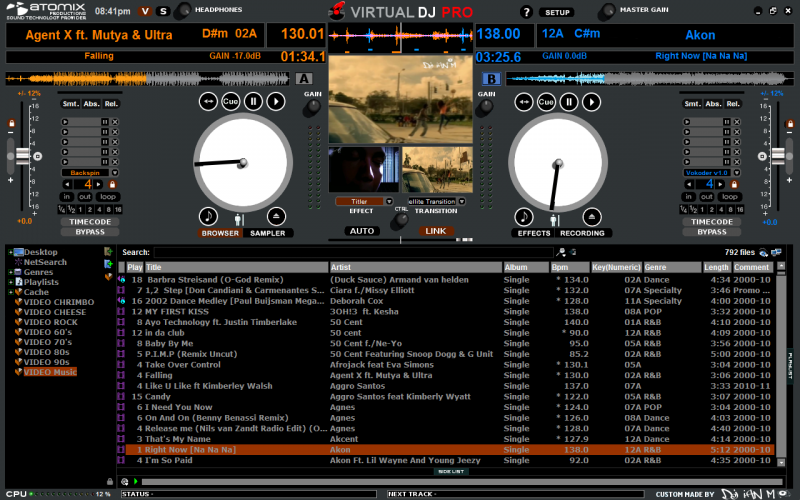Image resolution: width=800 pixels, height=500 pixels.
Task: Click the S button in header
Action: tap(163, 11)
